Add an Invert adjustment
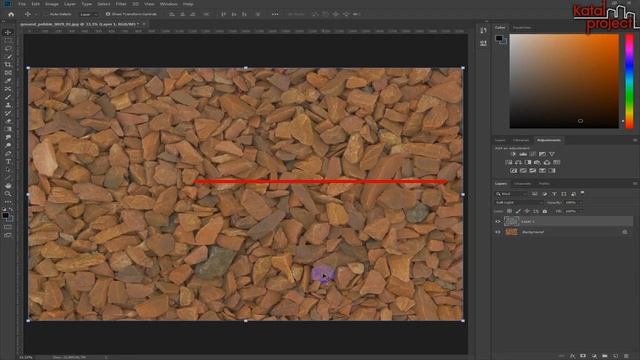 513,171
